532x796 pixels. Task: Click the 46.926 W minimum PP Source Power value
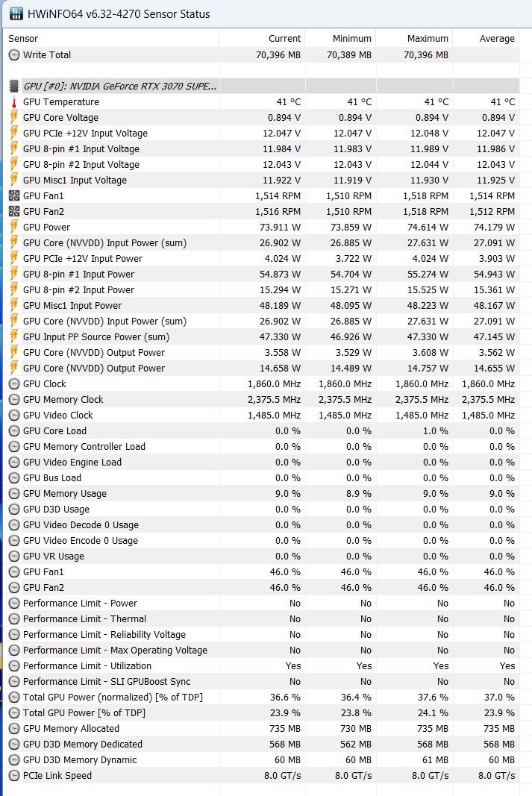351,337
